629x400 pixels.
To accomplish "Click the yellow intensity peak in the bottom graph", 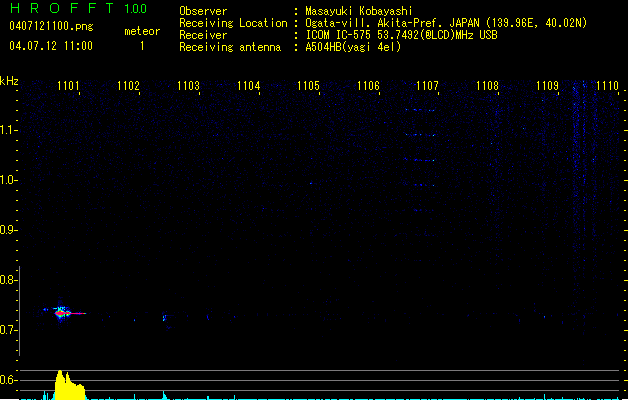I will pos(69,385).
